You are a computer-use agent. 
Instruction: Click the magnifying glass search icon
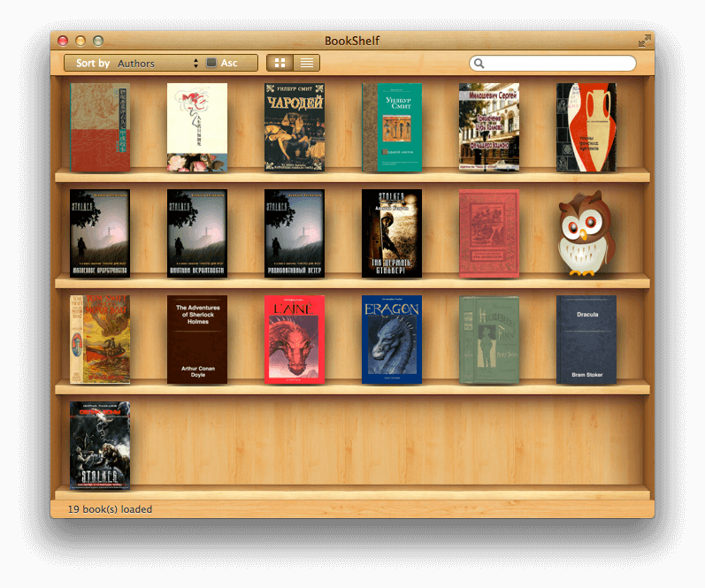pyautogui.click(x=479, y=64)
